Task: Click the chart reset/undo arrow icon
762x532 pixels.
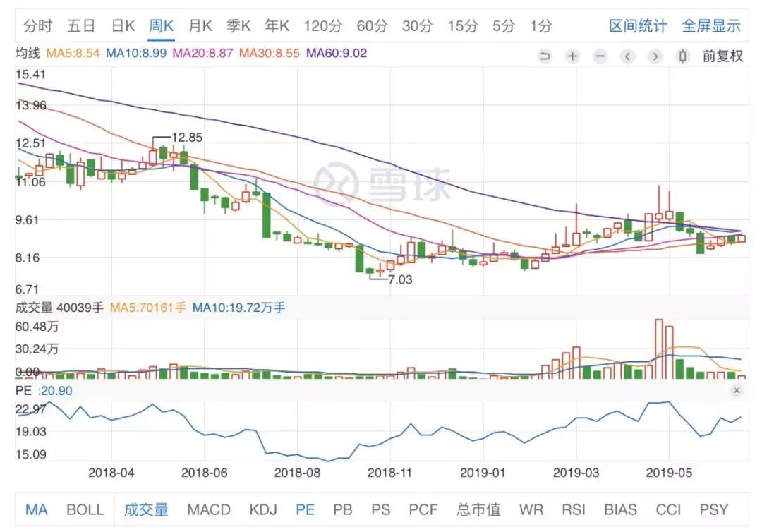Action: pyautogui.click(x=544, y=56)
